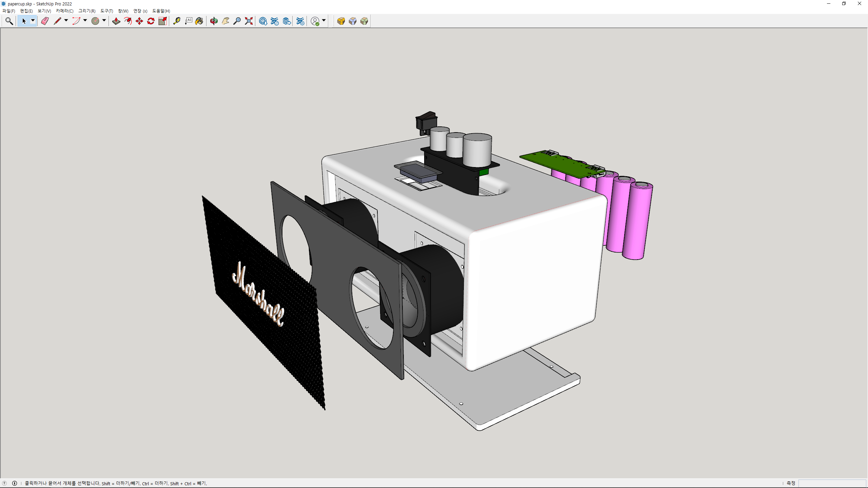Open the 파일(F) menu
The height and width of the screenshot is (488, 868).
9,11
